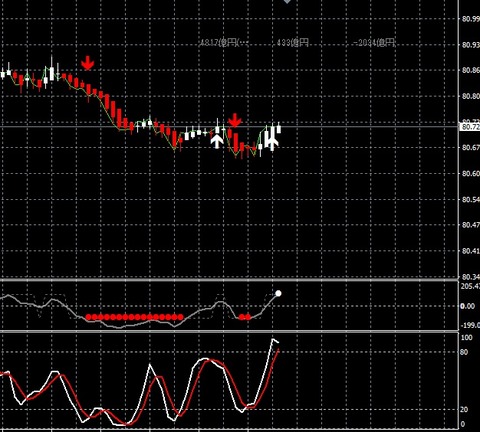Image resolution: width=480 pixels, height=432 pixels.
Task: Click the 0.00 oscillator scale value
Action: pyautogui.click(x=467, y=306)
